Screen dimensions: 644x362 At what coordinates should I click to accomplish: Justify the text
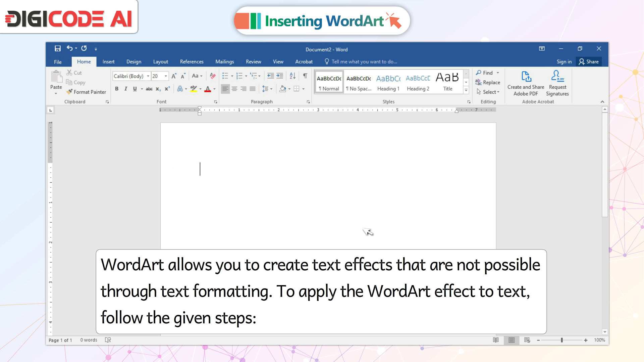coord(253,89)
